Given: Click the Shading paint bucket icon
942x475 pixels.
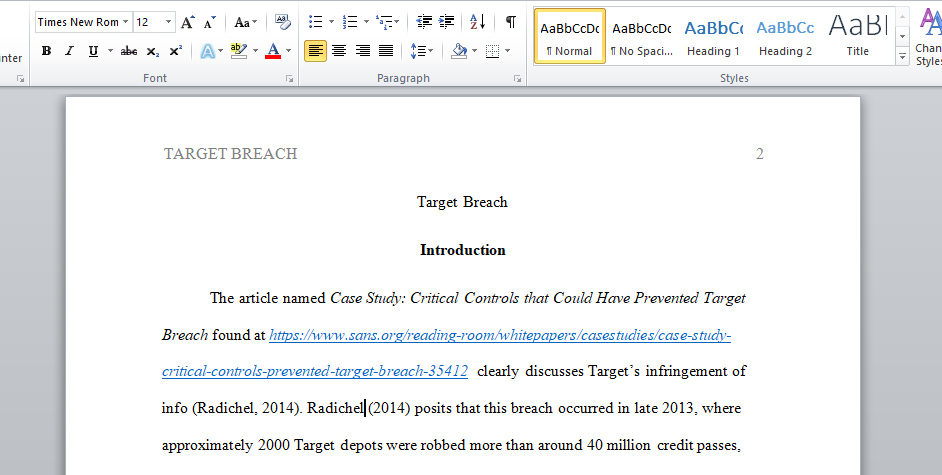Looking at the screenshot, I should pyautogui.click(x=459, y=51).
